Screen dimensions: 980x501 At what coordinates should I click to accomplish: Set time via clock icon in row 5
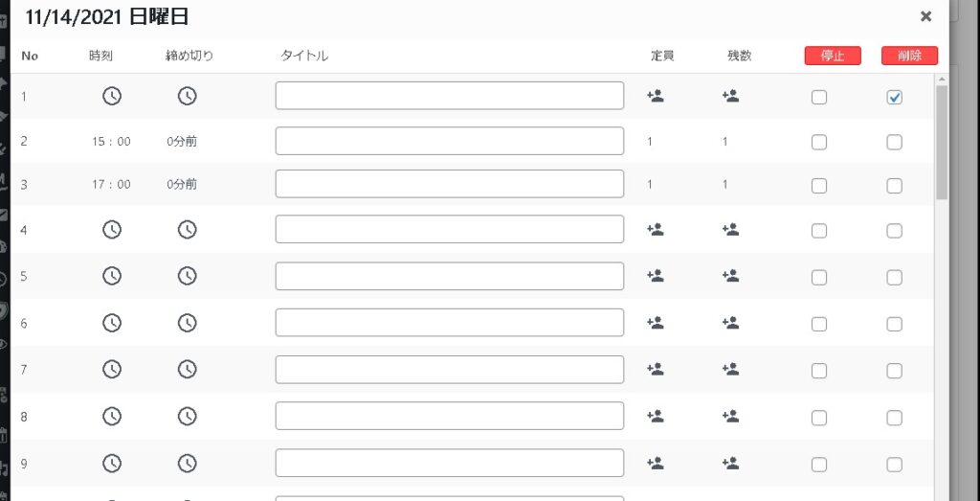112,276
